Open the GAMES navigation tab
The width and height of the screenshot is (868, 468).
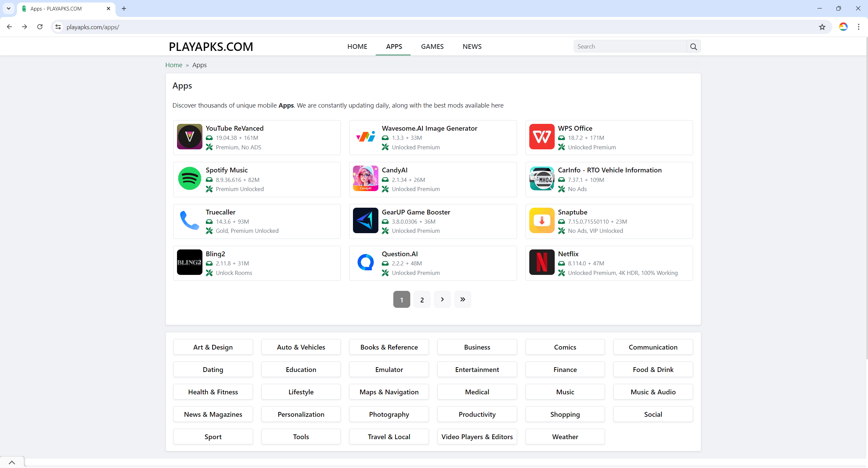(x=432, y=46)
